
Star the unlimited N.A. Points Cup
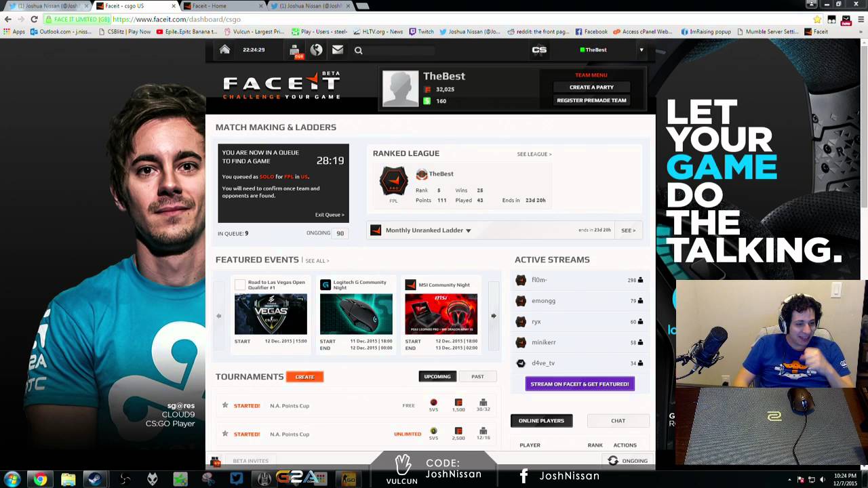pyautogui.click(x=225, y=434)
